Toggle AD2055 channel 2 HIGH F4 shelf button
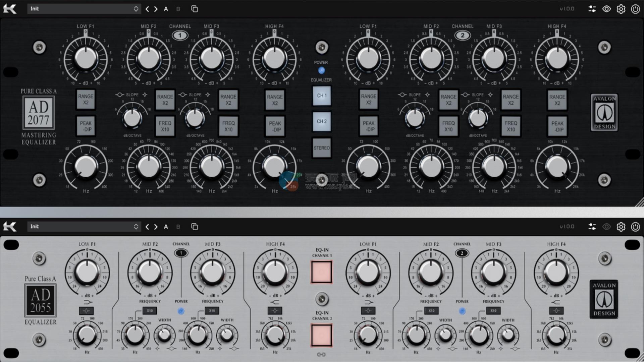Image resolution: width=644 pixels, height=362 pixels. click(556, 310)
